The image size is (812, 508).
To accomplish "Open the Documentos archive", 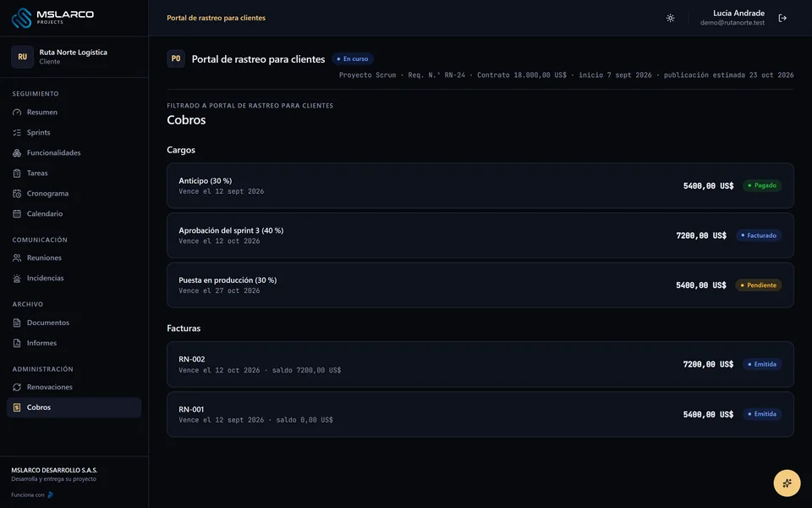I will point(74,323).
